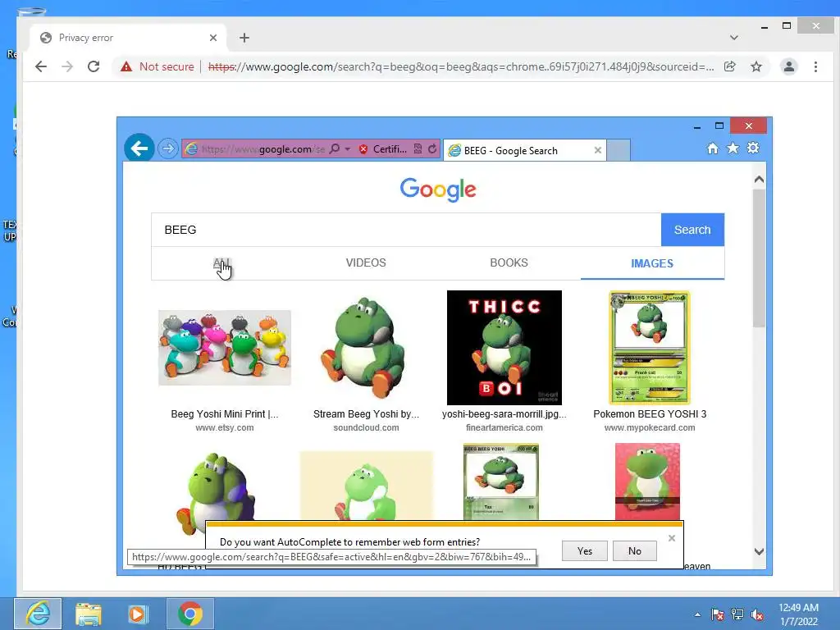This screenshot has width=840, height=630.
Task: Open a new Chrome tab
Action: [x=244, y=38]
